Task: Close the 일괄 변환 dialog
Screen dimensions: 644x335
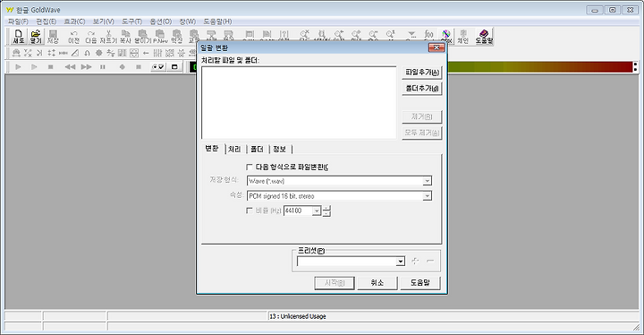Action: pyautogui.click(x=436, y=47)
